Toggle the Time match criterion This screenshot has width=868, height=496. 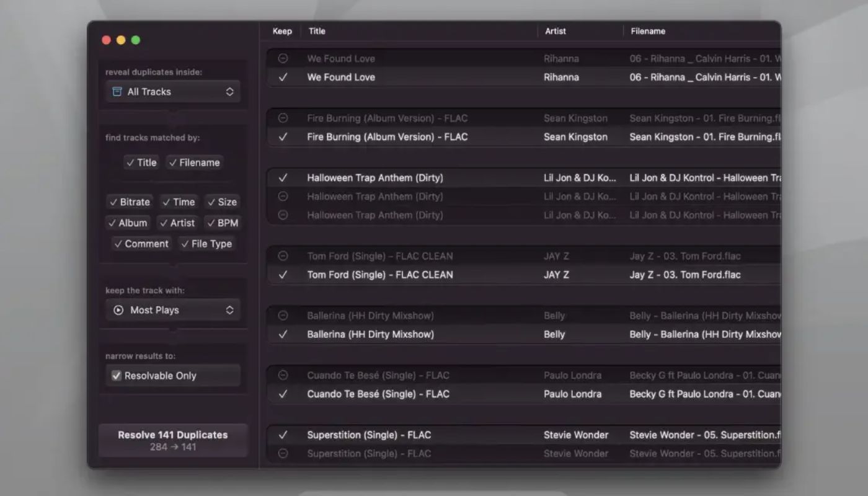178,202
